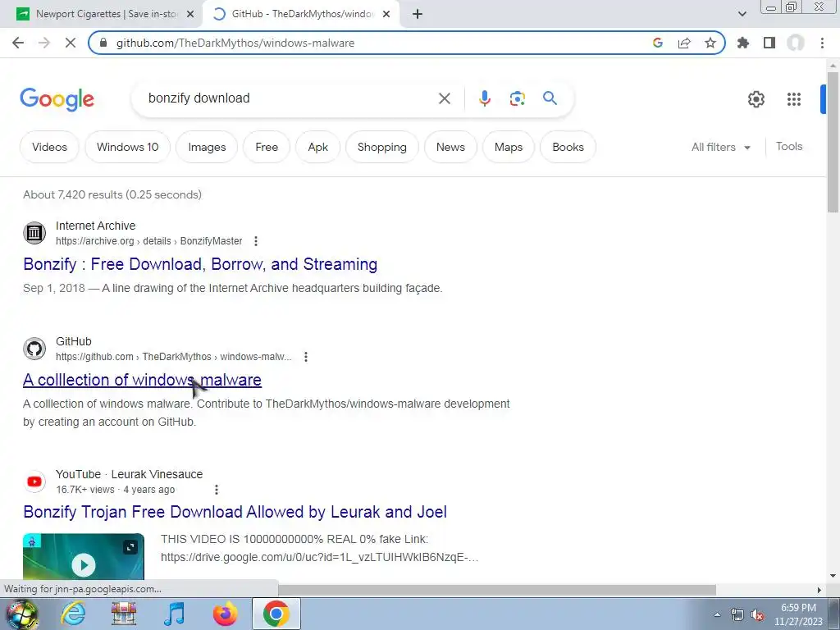Close the GitHub tab

point(386,14)
